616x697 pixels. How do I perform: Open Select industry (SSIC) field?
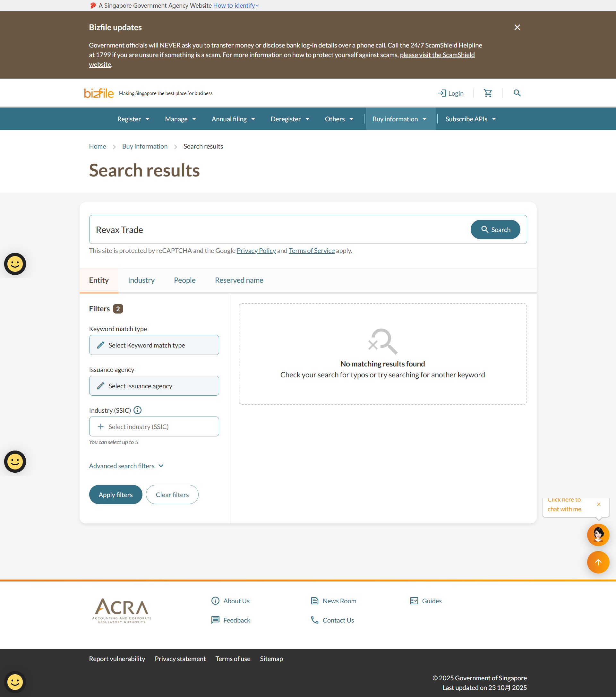tap(154, 426)
